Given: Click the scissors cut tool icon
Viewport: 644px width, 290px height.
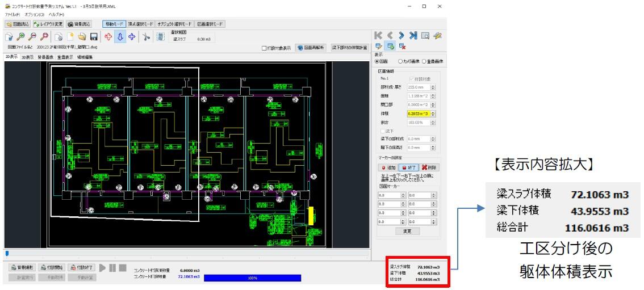Looking at the screenshot, I should [x=146, y=37].
